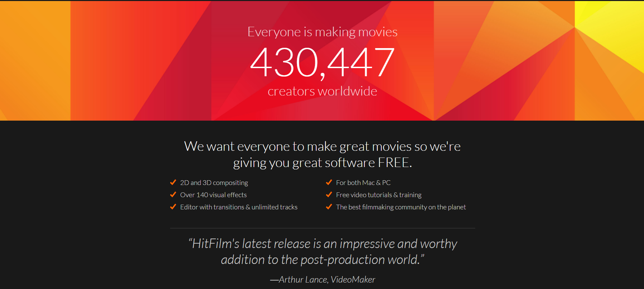Click the "We want everyone to make great movies" headline
This screenshot has height=289, width=644.
click(322, 154)
